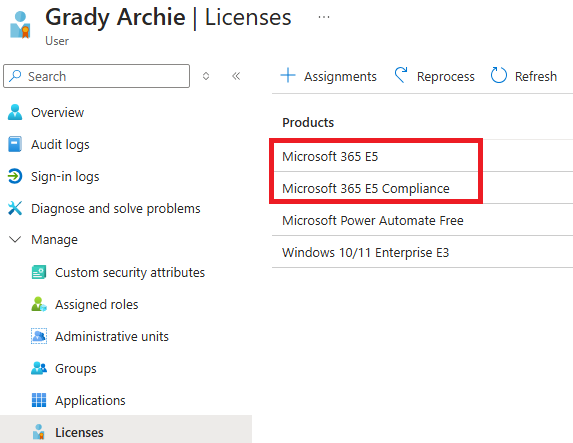Open Audit logs book icon
This screenshot has width=573, height=443.
pyautogui.click(x=15, y=144)
